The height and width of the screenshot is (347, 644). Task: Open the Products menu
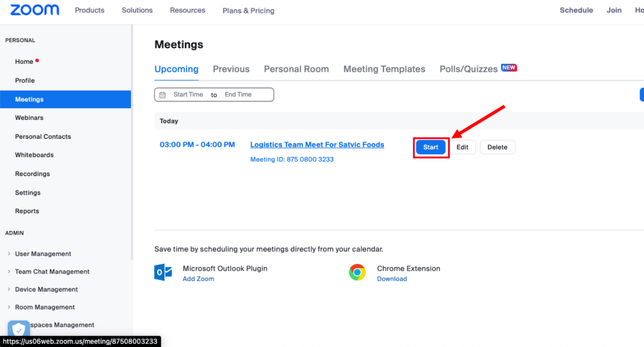[x=90, y=10]
